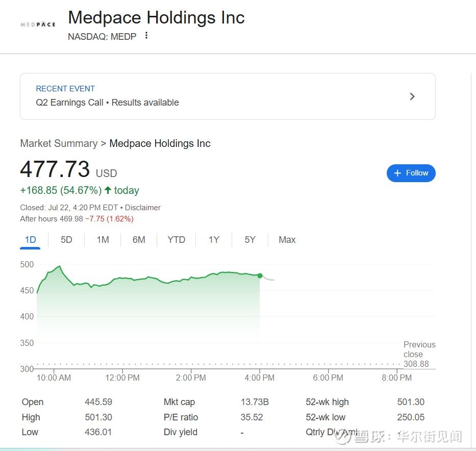This screenshot has width=476, height=451.
Task: Select the YTD chart tab
Action: tap(177, 240)
